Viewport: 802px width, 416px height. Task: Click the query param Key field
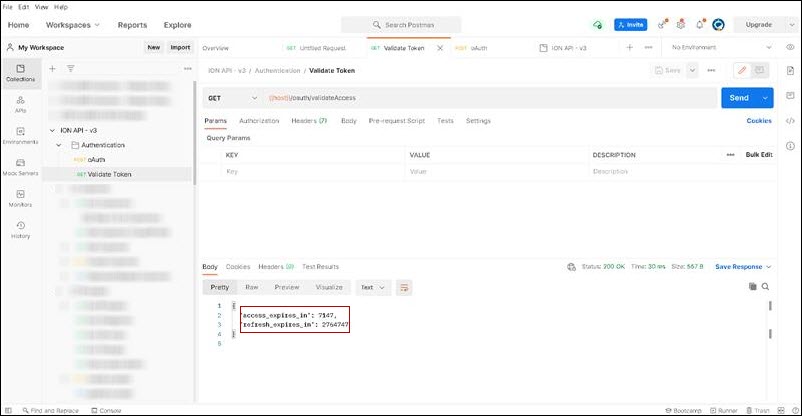[x=313, y=171]
